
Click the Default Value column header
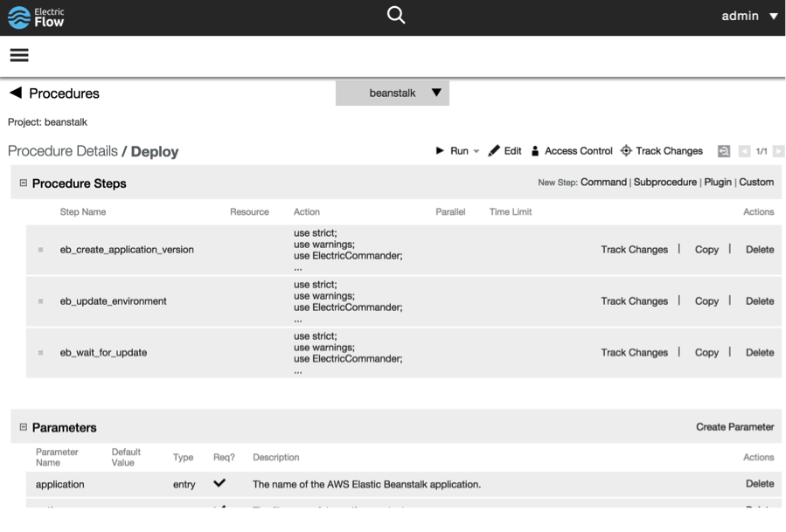126,457
